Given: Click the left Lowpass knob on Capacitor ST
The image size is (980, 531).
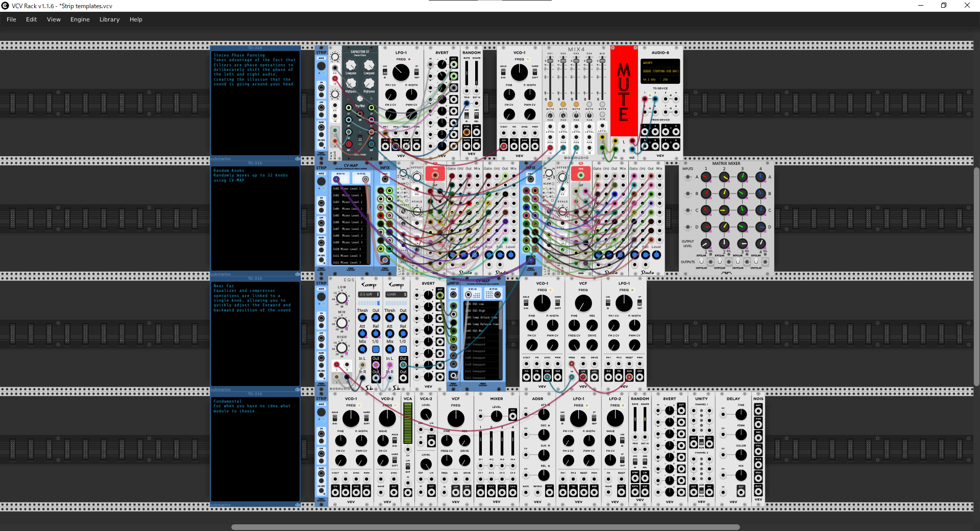Looking at the screenshot, I should pyautogui.click(x=351, y=65).
